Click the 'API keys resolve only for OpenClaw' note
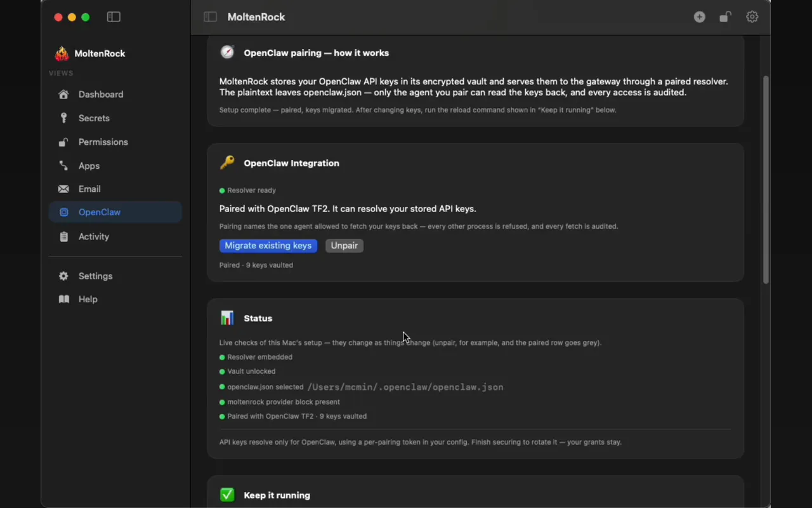Screen dimensions: 812x508 (421, 442)
